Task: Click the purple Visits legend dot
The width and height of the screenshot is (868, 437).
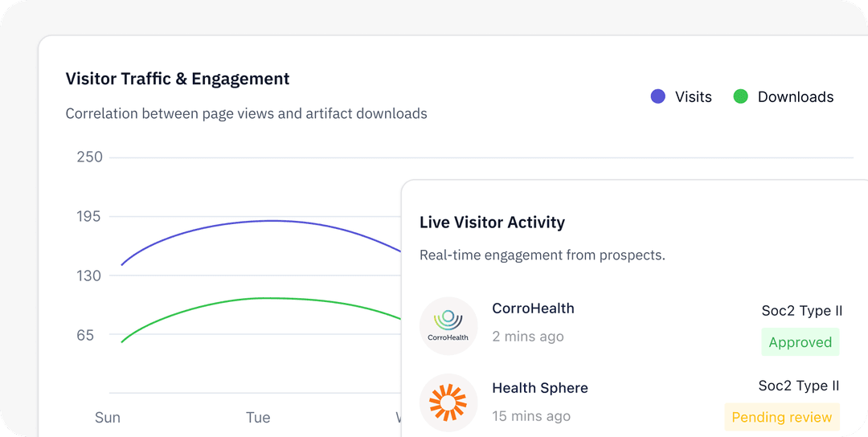Action: pyautogui.click(x=658, y=96)
